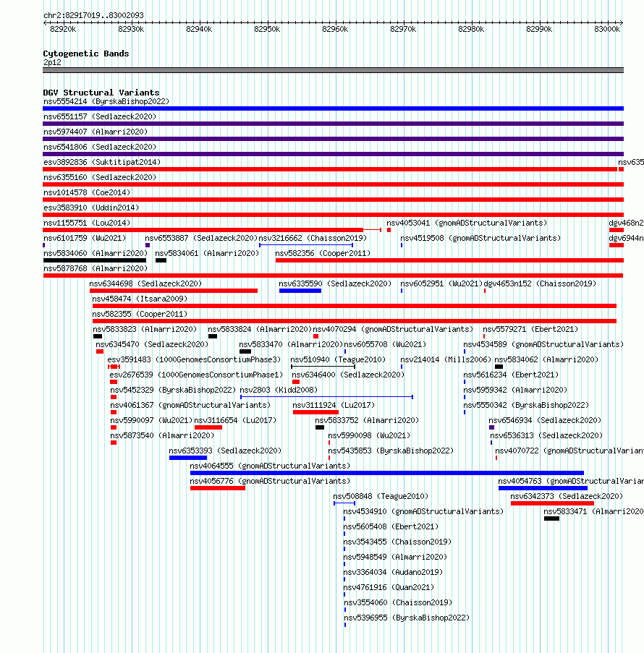Click nsv5834060 (Almarri2020) label

pyautogui.click(x=96, y=254)
